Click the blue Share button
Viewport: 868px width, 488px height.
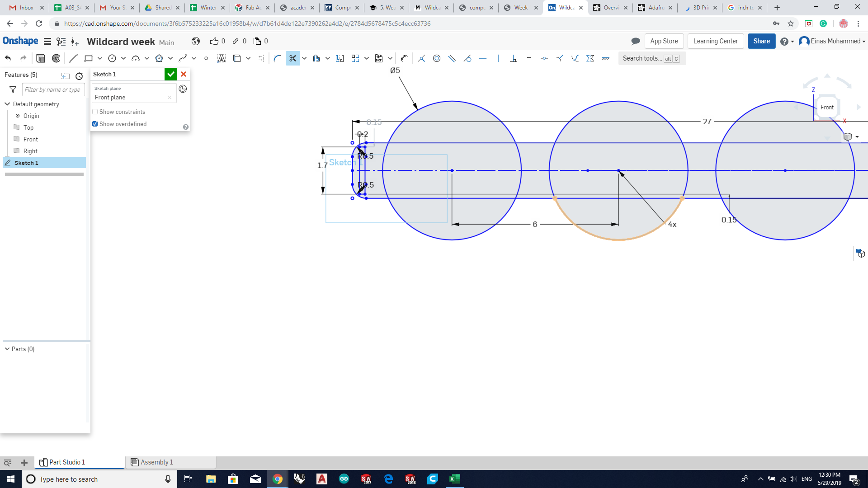[x=761, y=41]
